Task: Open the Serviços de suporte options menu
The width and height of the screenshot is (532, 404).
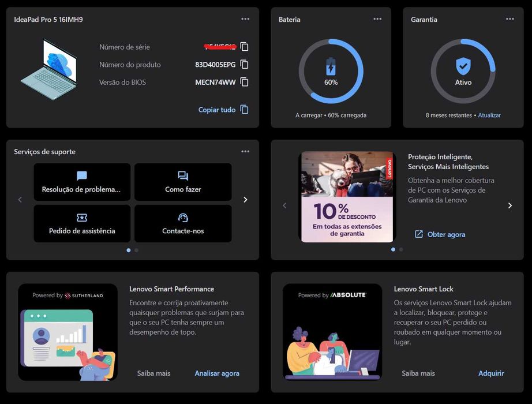Action: click(245, 151)
